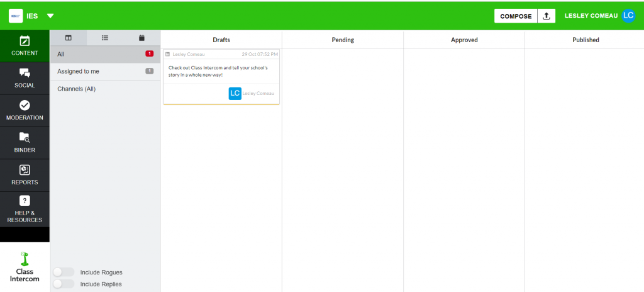
Task: Click the upload icon next to Compose
Action: click(x=547, y=16)
